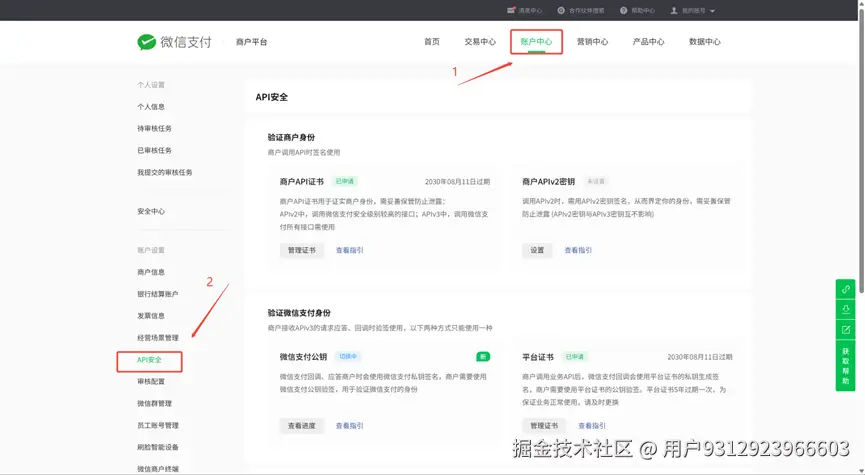Click the 已申请 tag beside 平台证书
This screenshot has height=475, width=865.
(x=575, y=357)
